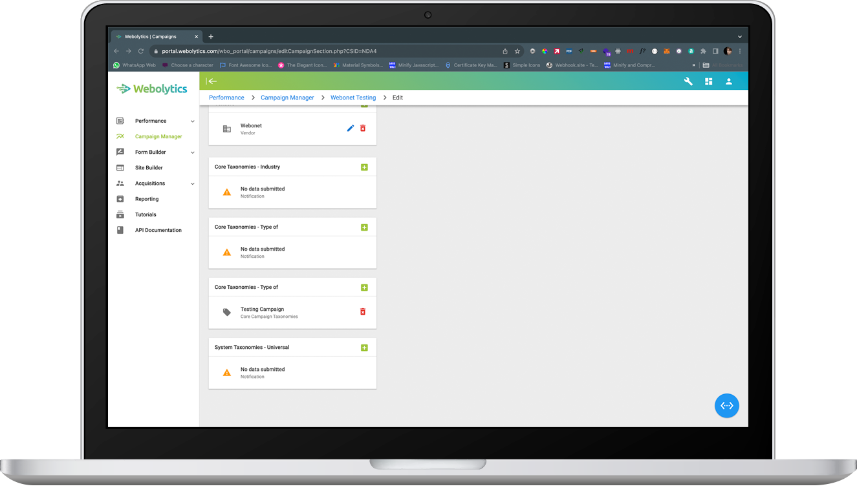
Task: Open the blue floating code button
Action: pos(726,406)
